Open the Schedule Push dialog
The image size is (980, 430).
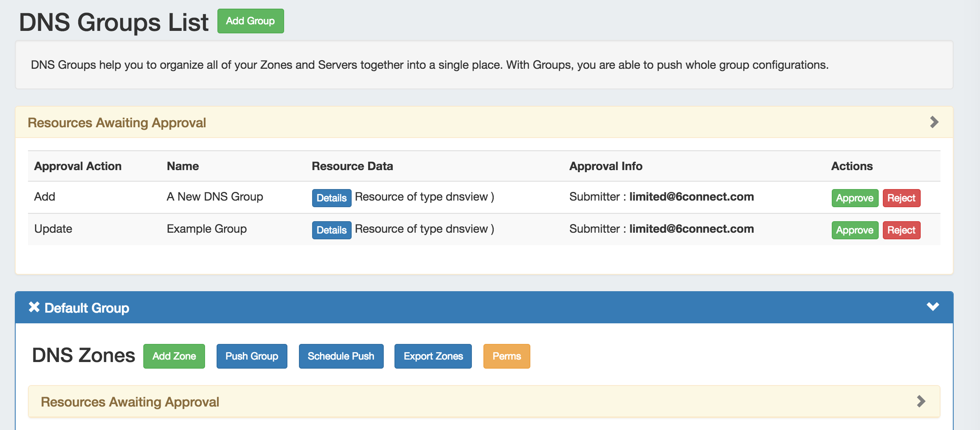point(341,356)
